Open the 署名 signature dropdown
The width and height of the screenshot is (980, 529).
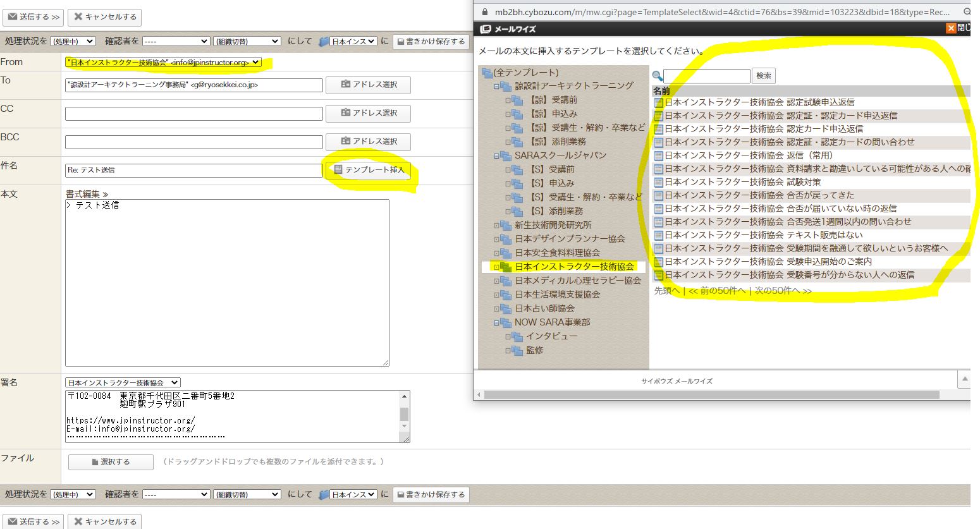click(x=123, y=382)
